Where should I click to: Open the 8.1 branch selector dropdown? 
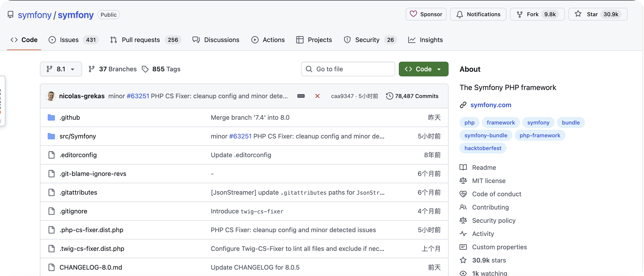(61, 69)
